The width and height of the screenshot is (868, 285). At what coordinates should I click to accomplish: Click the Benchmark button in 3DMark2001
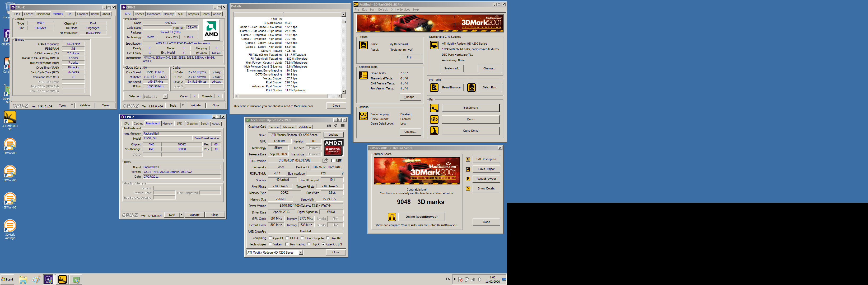[x=470, y=108]
